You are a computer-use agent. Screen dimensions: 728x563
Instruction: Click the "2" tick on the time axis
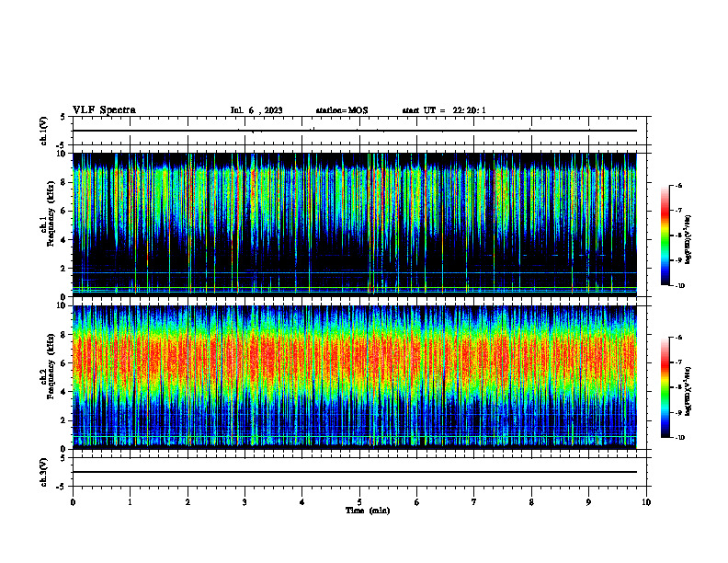[x=188, y=502]
